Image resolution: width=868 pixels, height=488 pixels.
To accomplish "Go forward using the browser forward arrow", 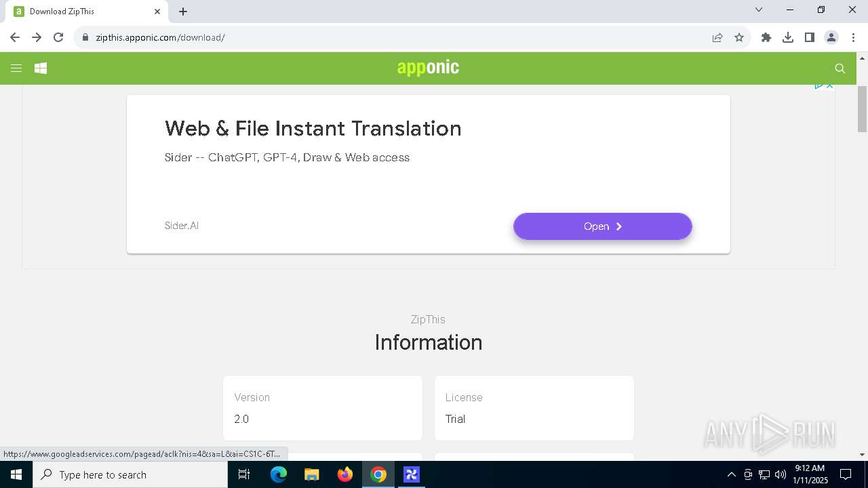I will click(37, 37).
